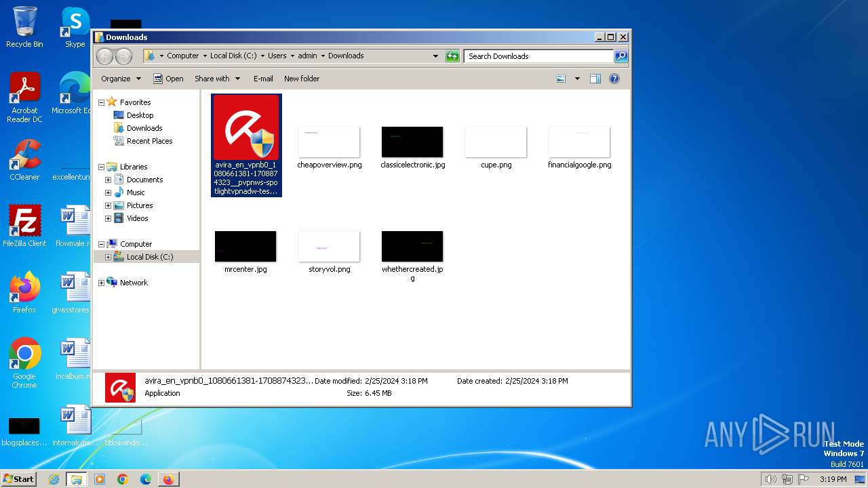Image resolution: width=868 pixels, height=488 pixels.
Task: Open the view options dropdown arrow
Action: 577,79
